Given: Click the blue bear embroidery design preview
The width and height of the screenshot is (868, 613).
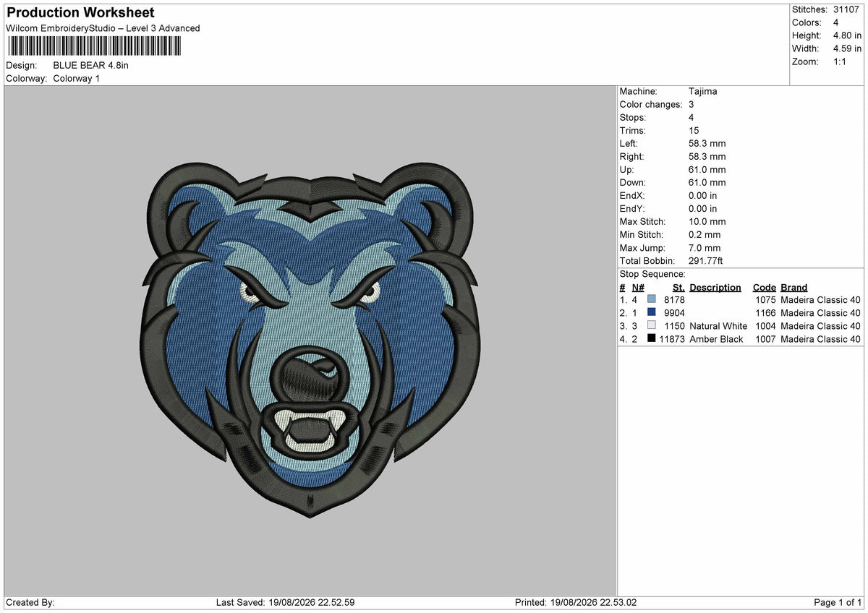Looking at the screenshot, I should [x=310, y=340].
